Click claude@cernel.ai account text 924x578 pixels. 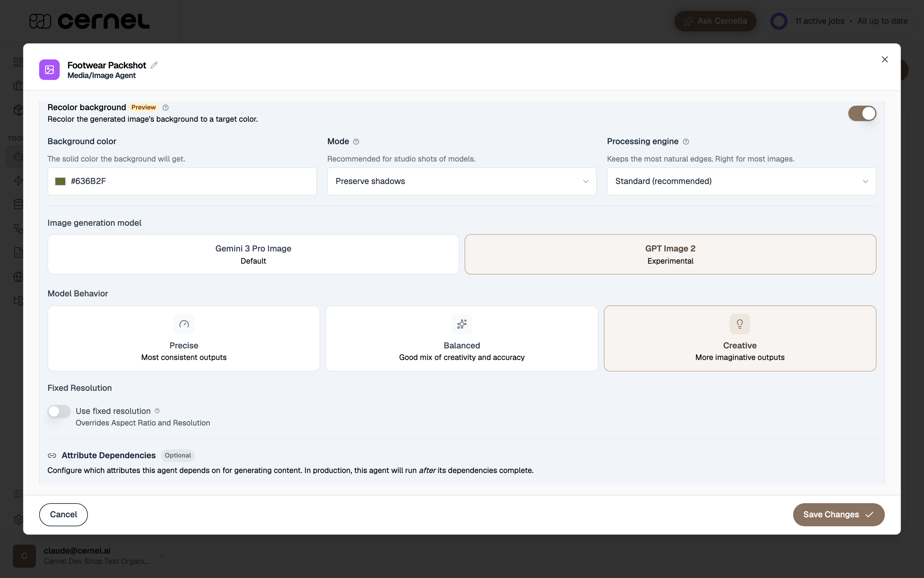click(77, 550)
